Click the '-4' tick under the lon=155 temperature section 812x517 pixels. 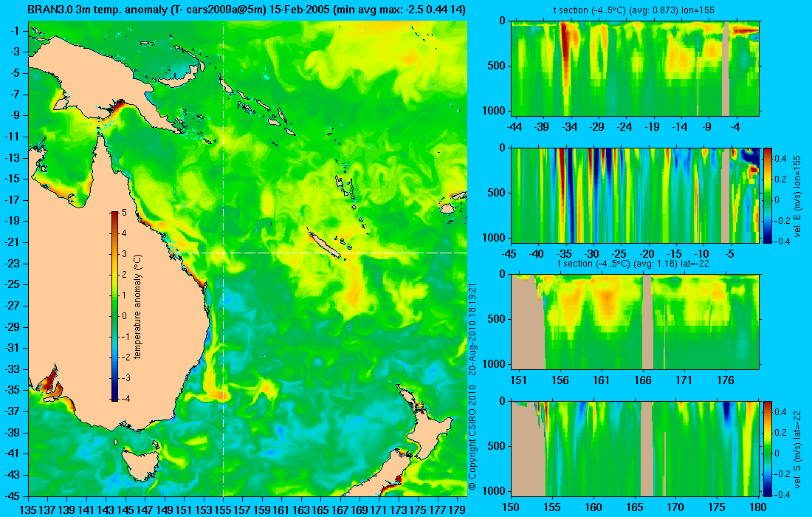point(735,127)
